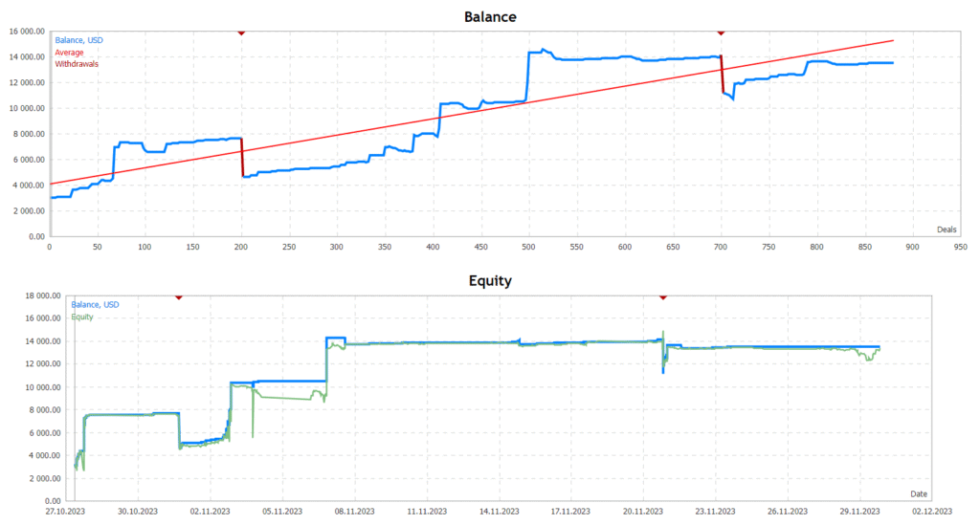The image size is (980, 525).
Task: Click the 'Average' legend label
Action: point(70,53)
